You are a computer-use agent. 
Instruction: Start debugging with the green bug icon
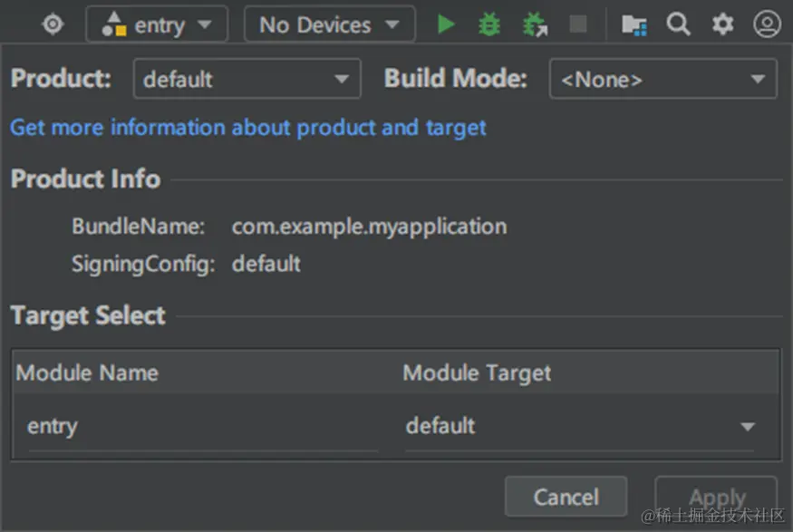coord(489,24)
